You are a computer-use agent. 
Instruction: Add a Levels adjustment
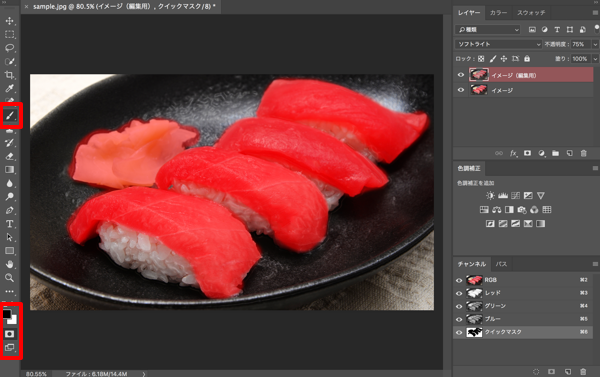pyautogui.click(x=503, y=196)
